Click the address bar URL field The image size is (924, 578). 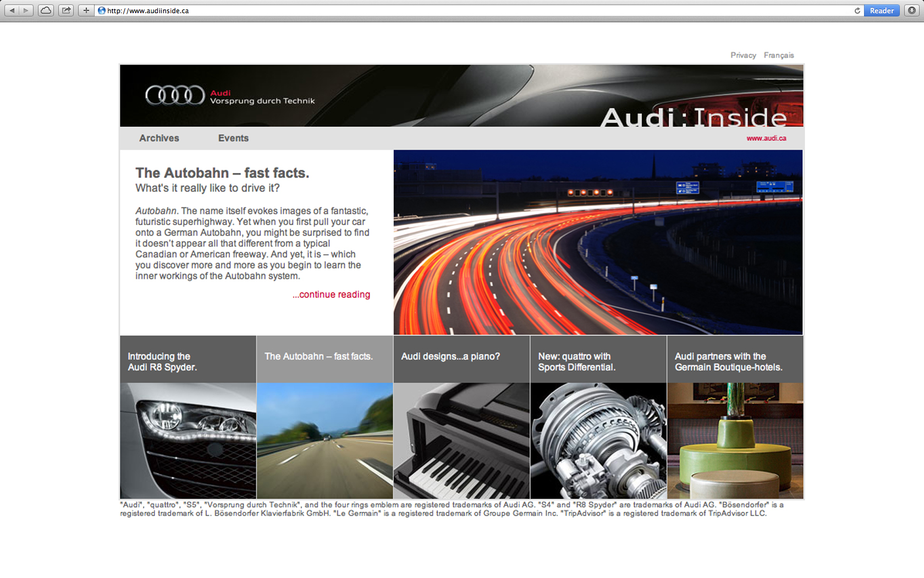(x=473, y=10)
